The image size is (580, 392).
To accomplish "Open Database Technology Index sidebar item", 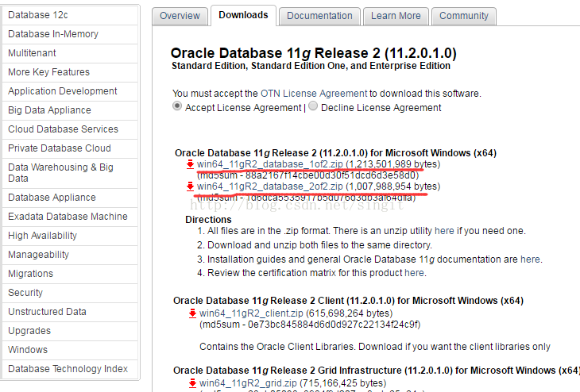I will point(70,369).
